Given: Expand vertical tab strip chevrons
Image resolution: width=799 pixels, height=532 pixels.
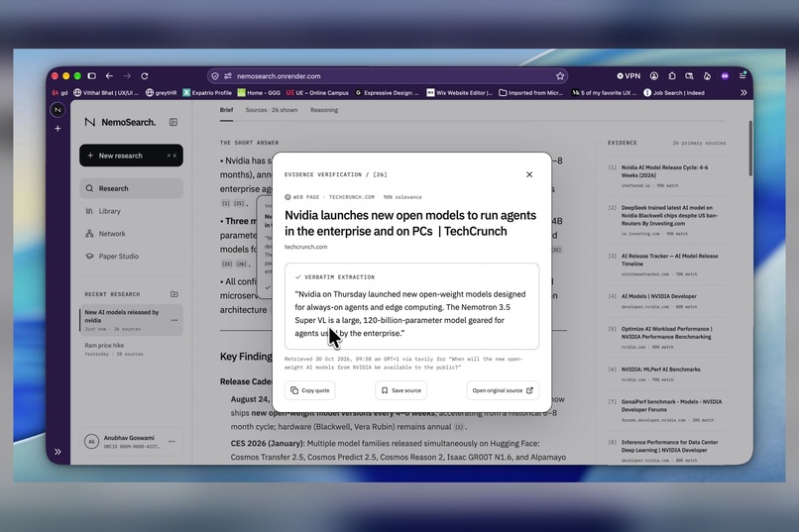Looking at the screenshot, I should [57, 452].
